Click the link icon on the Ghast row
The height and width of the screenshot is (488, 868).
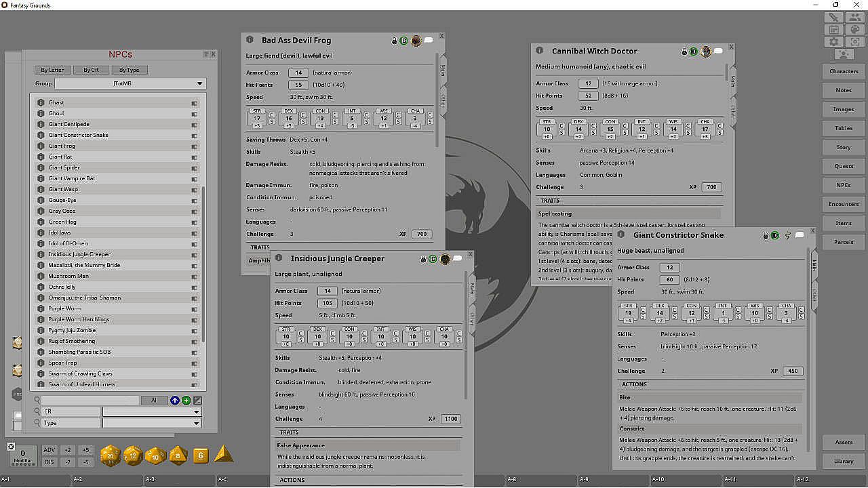click(x=195, y=103)
